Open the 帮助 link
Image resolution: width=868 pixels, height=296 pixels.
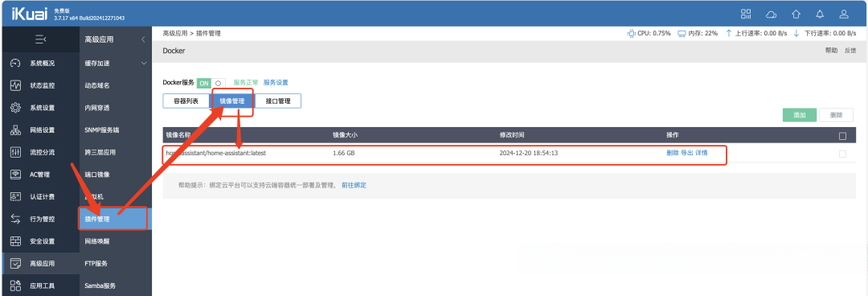pos(832,51)
